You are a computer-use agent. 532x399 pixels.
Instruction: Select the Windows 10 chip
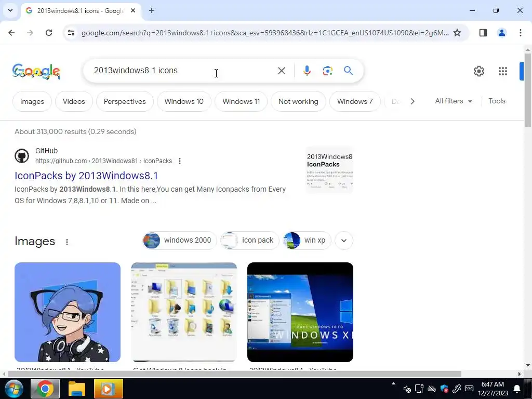pyautogui.click(x=184, y=101)
